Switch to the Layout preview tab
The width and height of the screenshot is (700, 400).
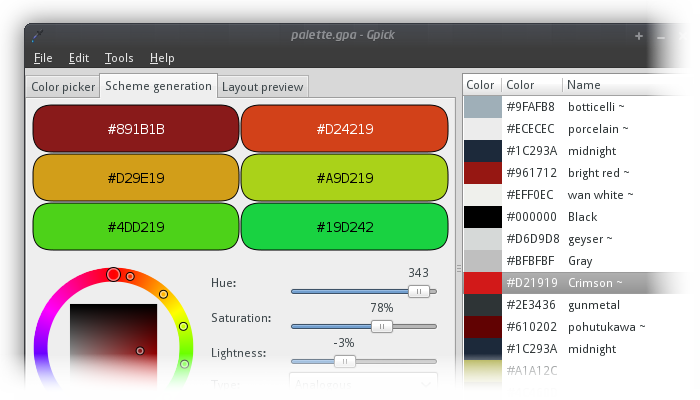[262, 87]
